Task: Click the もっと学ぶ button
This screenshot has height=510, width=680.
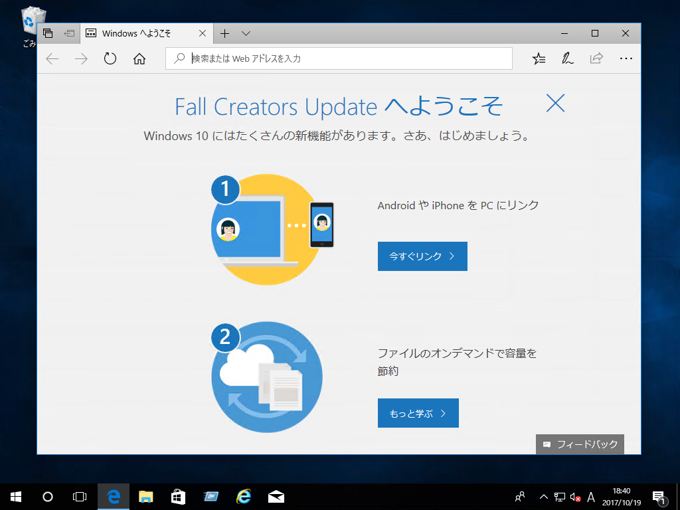Action: point(418,413)
